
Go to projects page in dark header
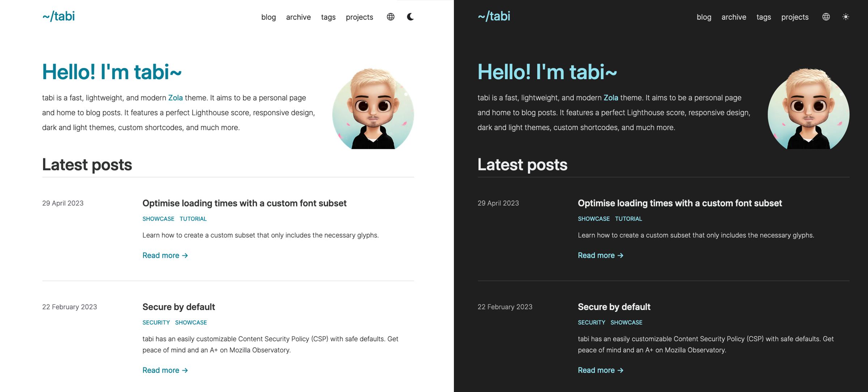[795, 17]
